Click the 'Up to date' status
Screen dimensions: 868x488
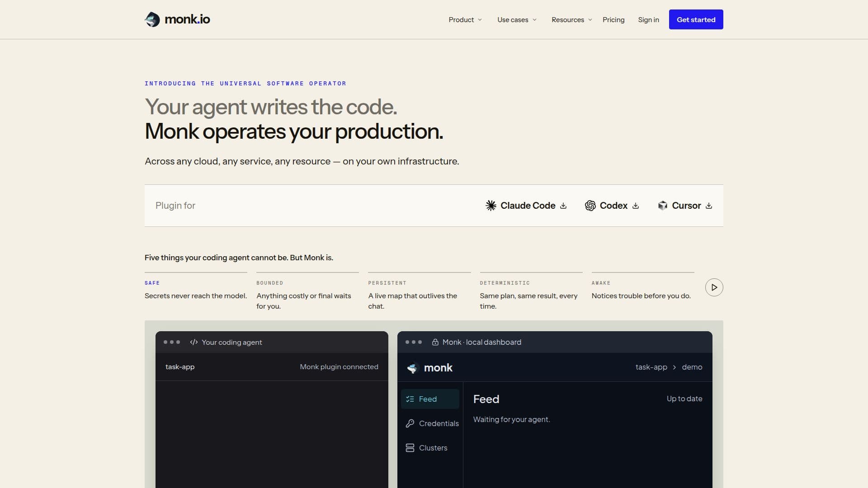coord(684,399)
